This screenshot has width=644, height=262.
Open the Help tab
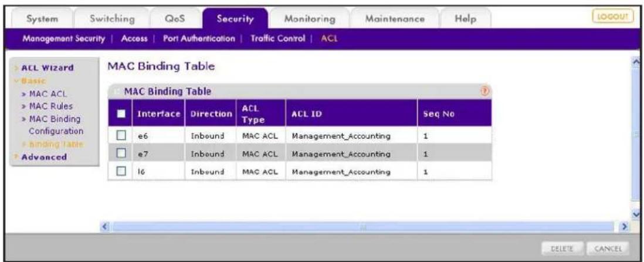coord(465,19)
